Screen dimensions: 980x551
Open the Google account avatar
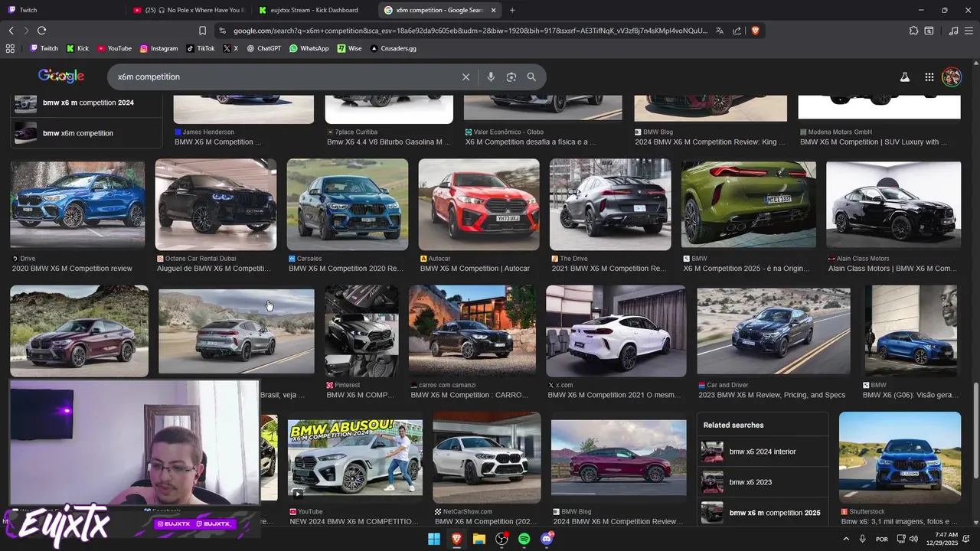point(952,77)
